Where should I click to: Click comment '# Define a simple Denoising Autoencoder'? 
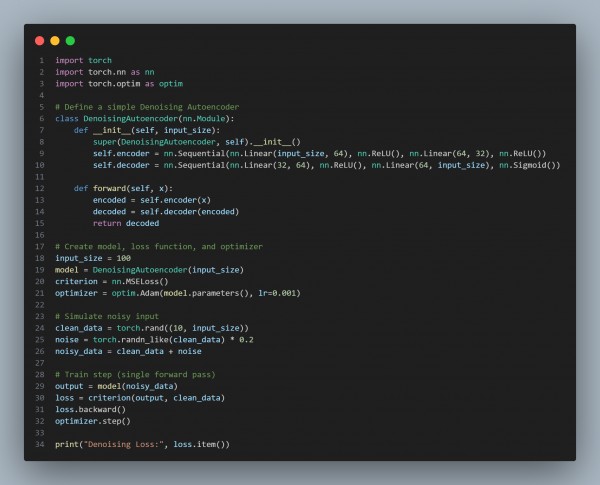click(x=147, y=107)
